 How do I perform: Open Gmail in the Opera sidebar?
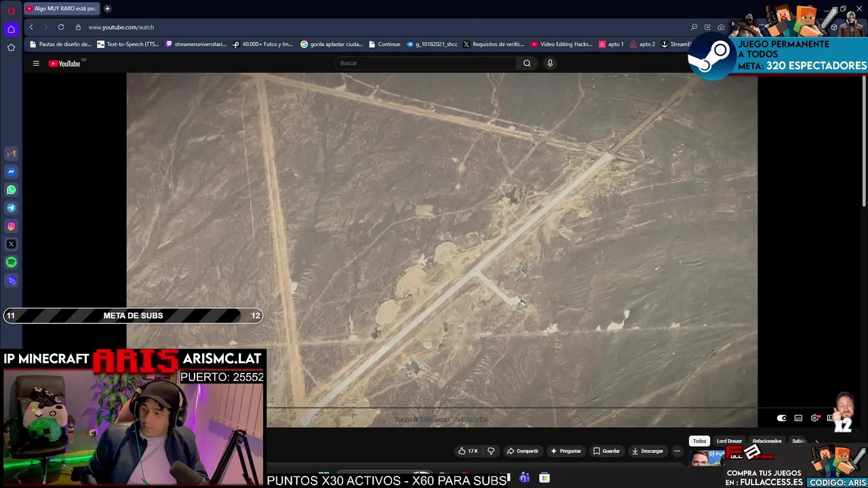[x=11, y=154]
